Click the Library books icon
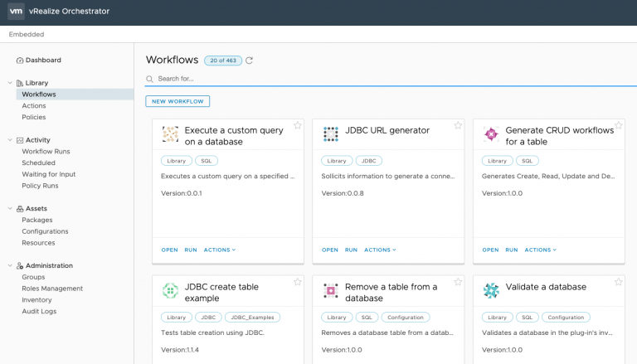 (x=20, y=83)
